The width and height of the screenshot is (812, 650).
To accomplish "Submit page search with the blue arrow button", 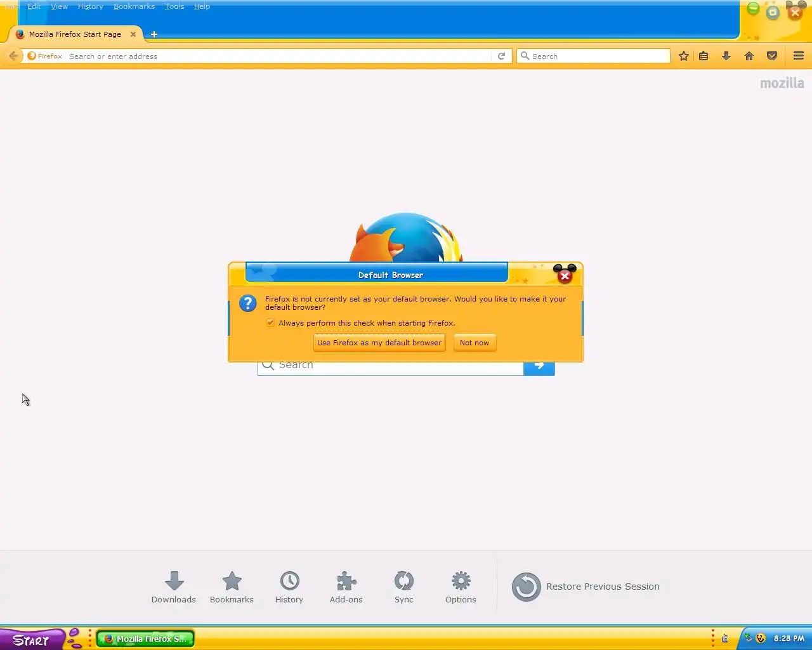I will (539, 366).
